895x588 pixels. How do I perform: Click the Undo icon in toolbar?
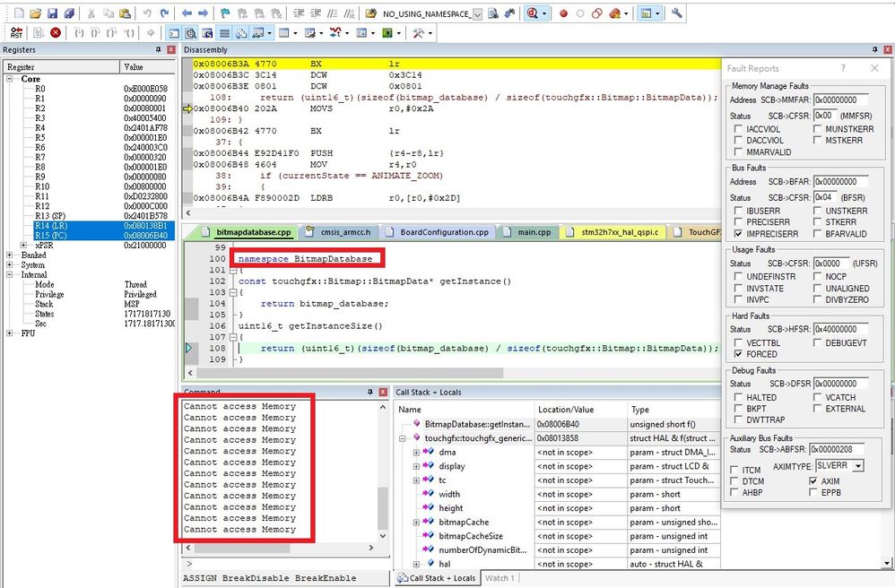click(x=146, y=13)
